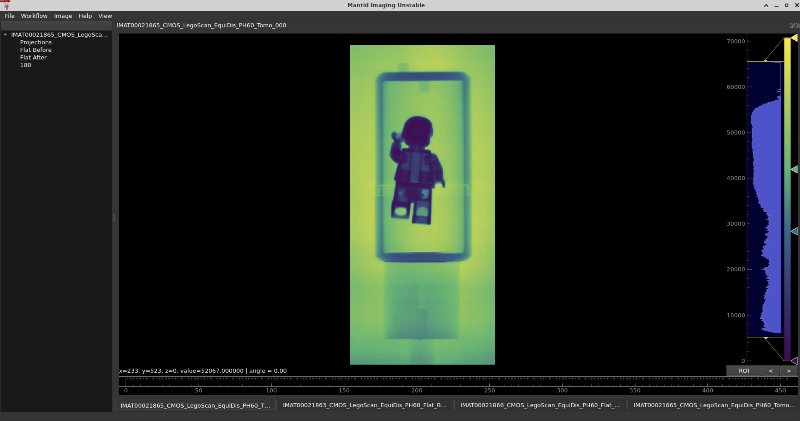
Task: Switch to the ...PH60_Flat_B... stack tab
Action: [x=364, y=405]
